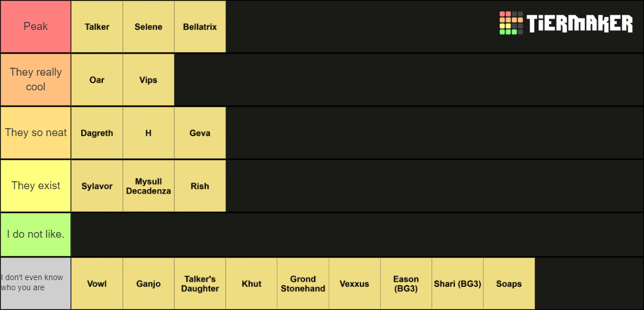Select the Oar tile
Image resolution: width=644 pixels, height=310 pixels.
97,80
